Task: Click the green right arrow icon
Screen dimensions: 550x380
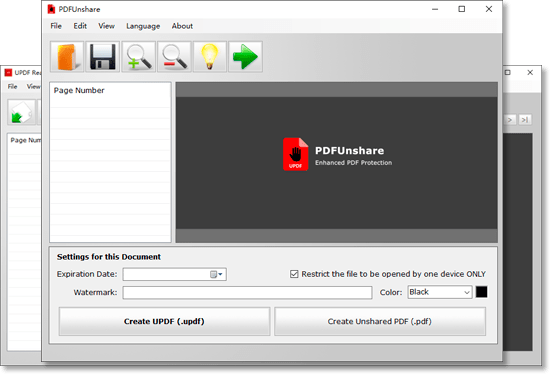Action: pos(245,57)
